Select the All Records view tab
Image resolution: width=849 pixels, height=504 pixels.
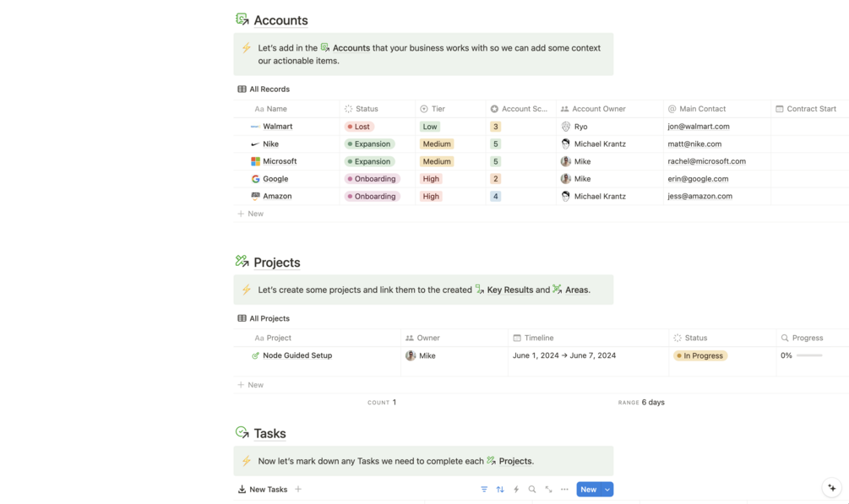[x=264, y=89]
